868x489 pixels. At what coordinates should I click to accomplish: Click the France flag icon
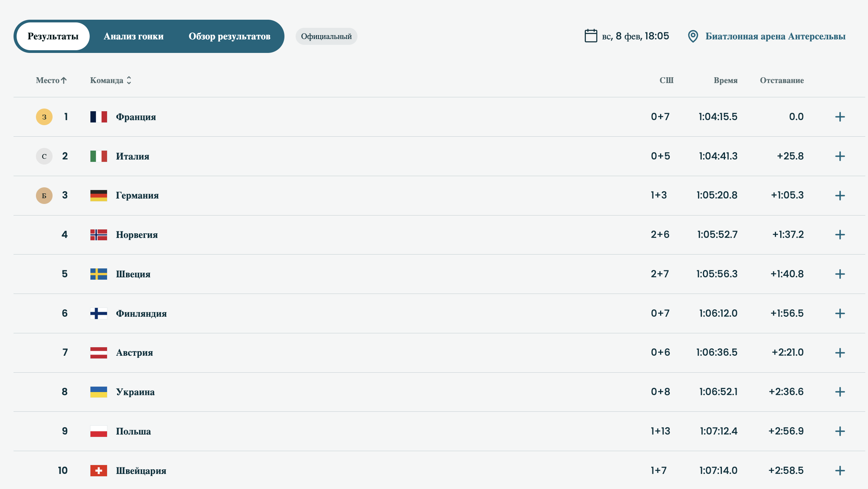pos(99,117)
